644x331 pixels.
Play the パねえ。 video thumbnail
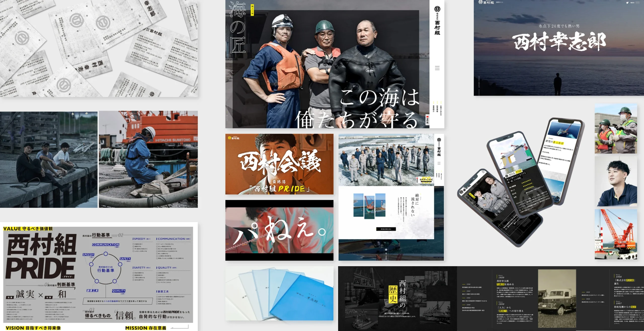[x=279, y=230]
